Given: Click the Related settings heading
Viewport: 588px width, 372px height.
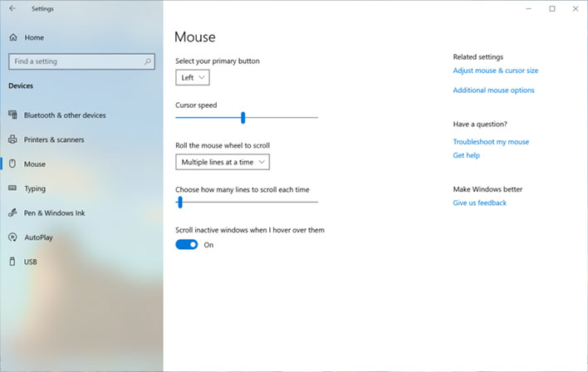Looking at the screenshot, I should 478,57.
